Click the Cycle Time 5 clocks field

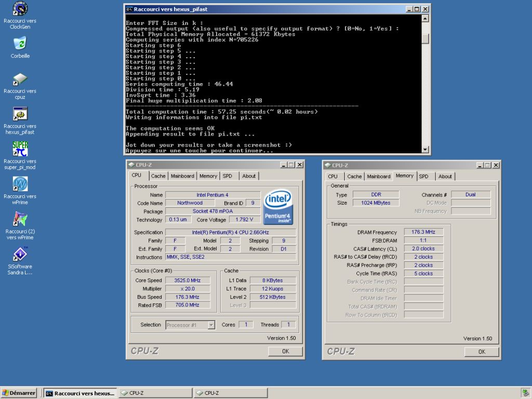point(423,273)
